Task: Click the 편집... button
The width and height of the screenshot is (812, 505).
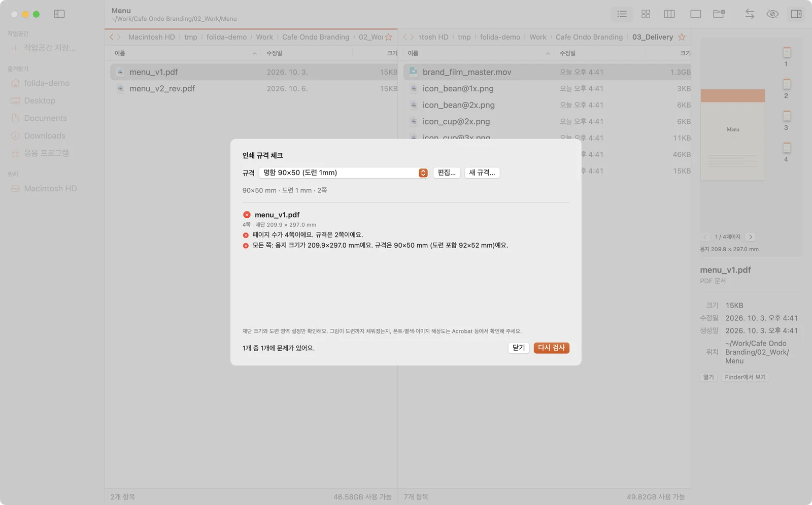Action: (x=447, y=173)
